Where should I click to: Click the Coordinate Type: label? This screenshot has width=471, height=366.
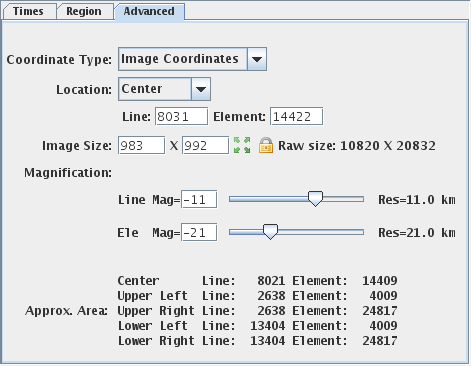tap(59, 60)
